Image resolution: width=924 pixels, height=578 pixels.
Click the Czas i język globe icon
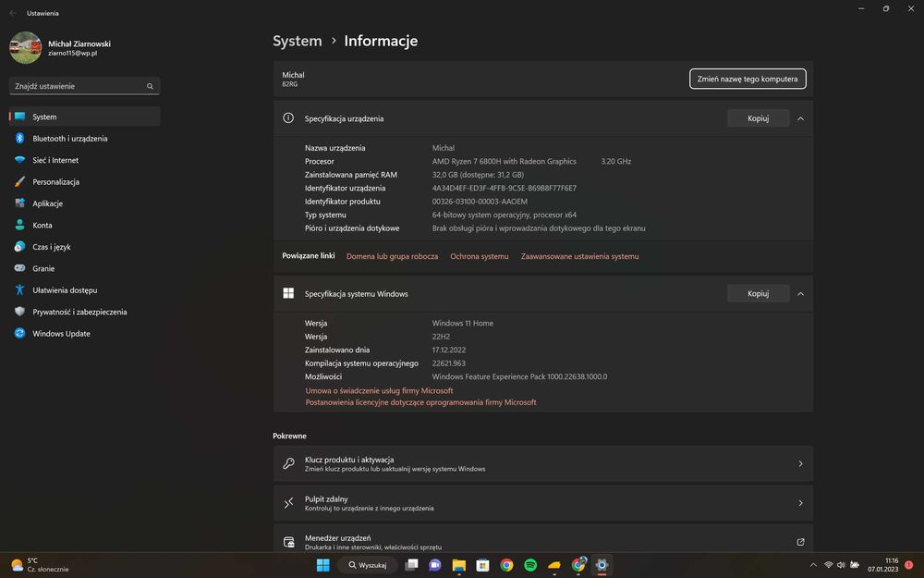point(19,247)
